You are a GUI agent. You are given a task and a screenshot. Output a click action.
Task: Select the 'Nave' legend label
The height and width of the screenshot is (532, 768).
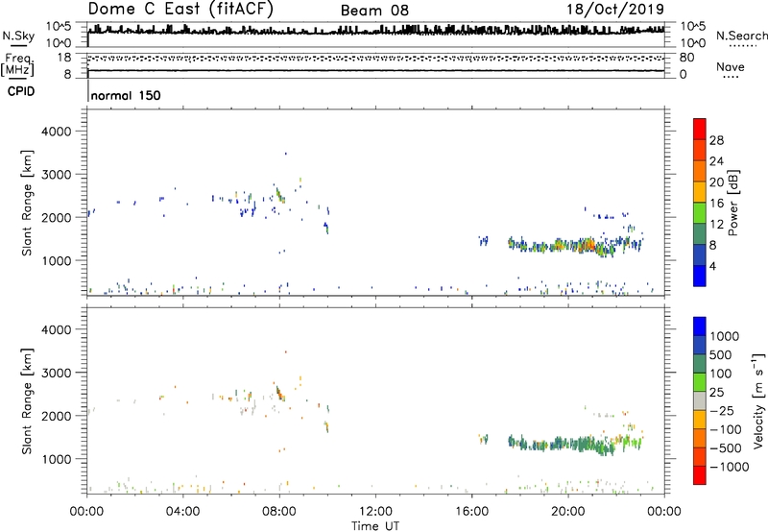(731, 66)
